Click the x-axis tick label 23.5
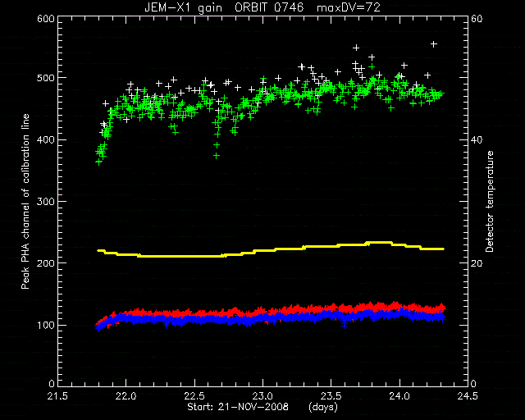The height and width of the screenshot is (420, 525). 331,396
